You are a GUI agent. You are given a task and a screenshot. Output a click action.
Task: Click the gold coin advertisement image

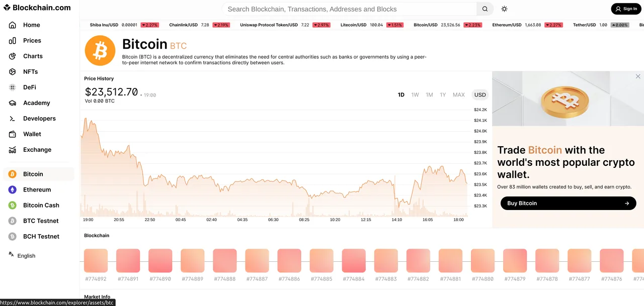click(568, 98)
